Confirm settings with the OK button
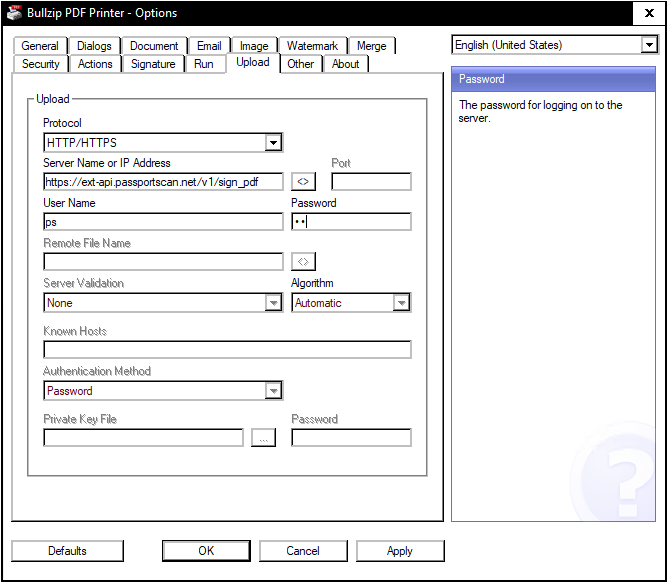The width and height of the screenshot is (667, 583). pyautogui.click(x=206, y=551)
